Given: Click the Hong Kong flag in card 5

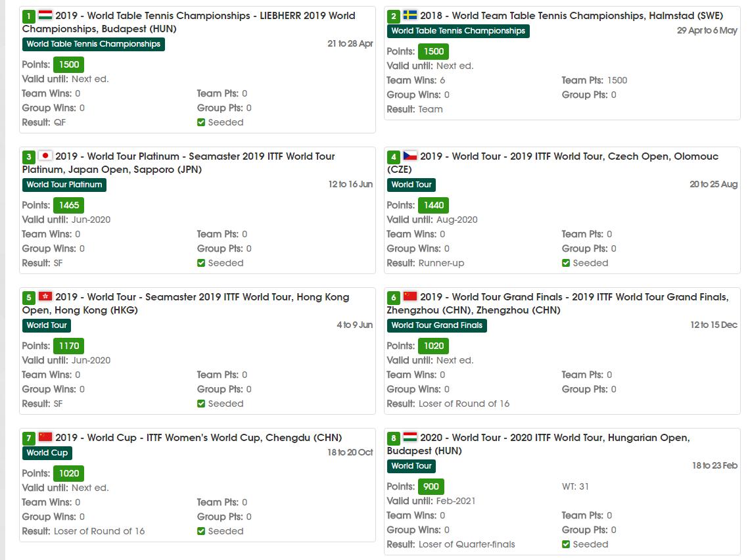Looking at the screenshot, I should point(45,296).
